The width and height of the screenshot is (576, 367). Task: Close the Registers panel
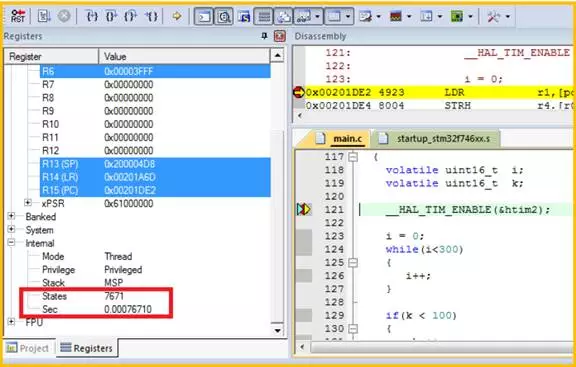pyautogui.click(x=280, y=36)
